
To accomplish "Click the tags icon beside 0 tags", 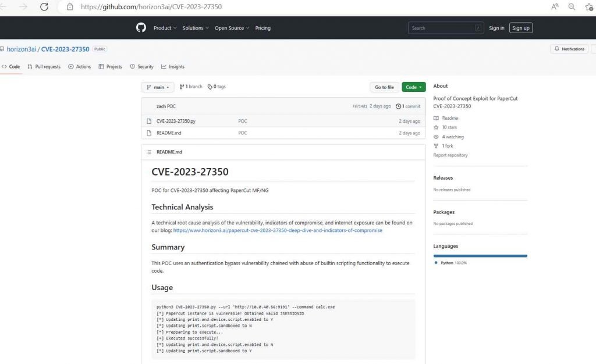I will [210, 87].
